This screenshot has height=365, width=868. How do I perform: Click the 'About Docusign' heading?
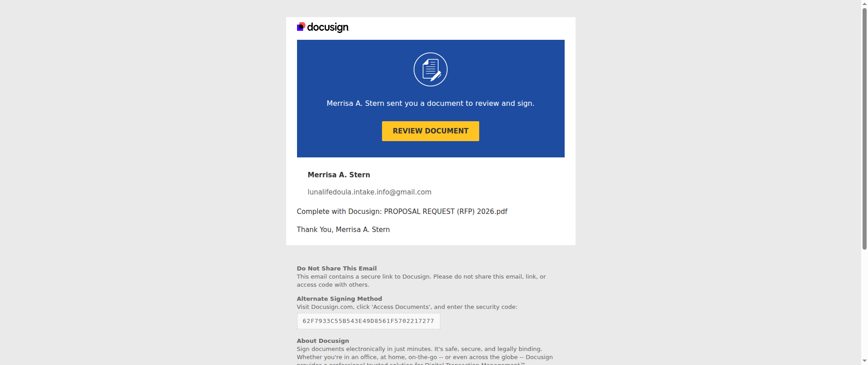coord(323,341)
